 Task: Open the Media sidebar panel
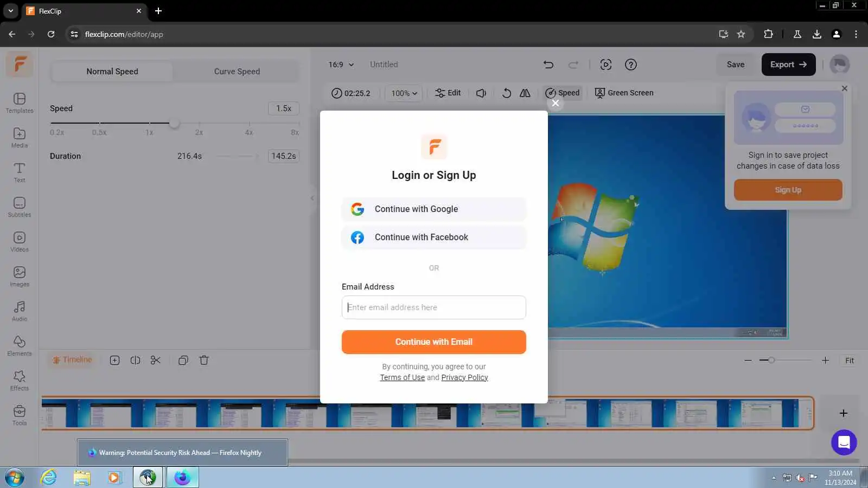click(20, 137)
